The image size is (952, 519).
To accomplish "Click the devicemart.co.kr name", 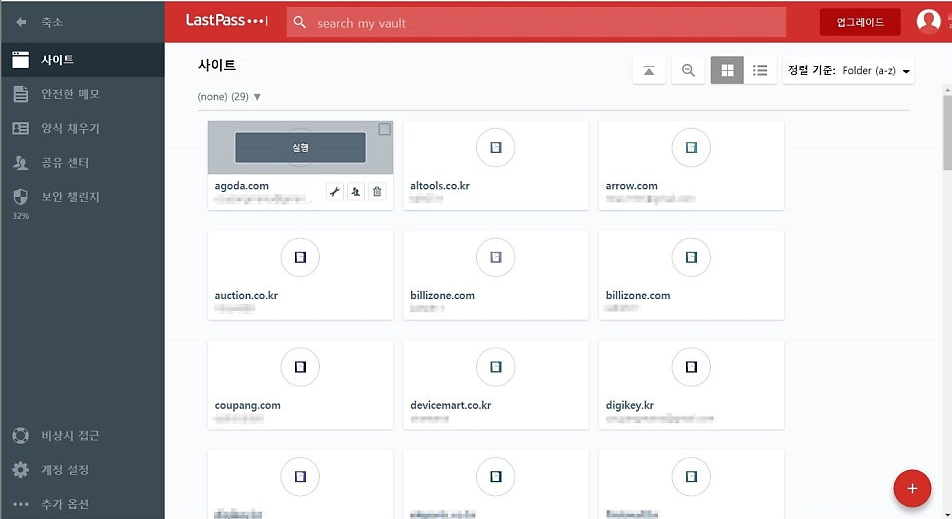I will [450, 405].
